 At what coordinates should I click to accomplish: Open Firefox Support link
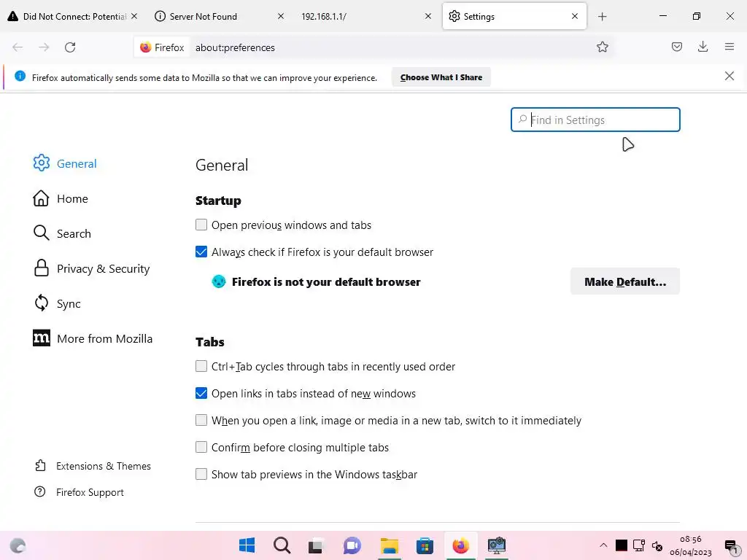pyautogui.click(x=79, y=492)
